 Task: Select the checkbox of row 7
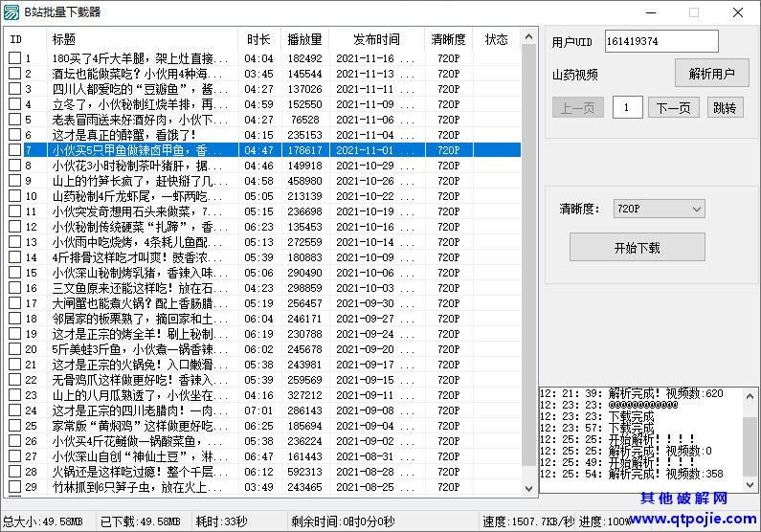[x=15, y=150]
